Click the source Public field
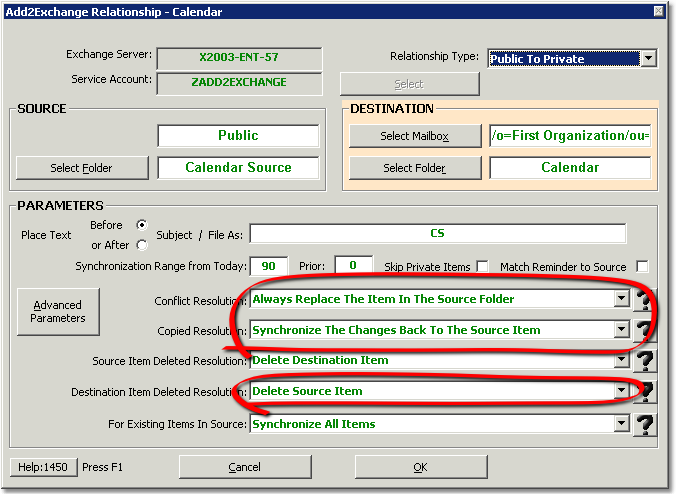676x496 pixels. tap(238, 136)
